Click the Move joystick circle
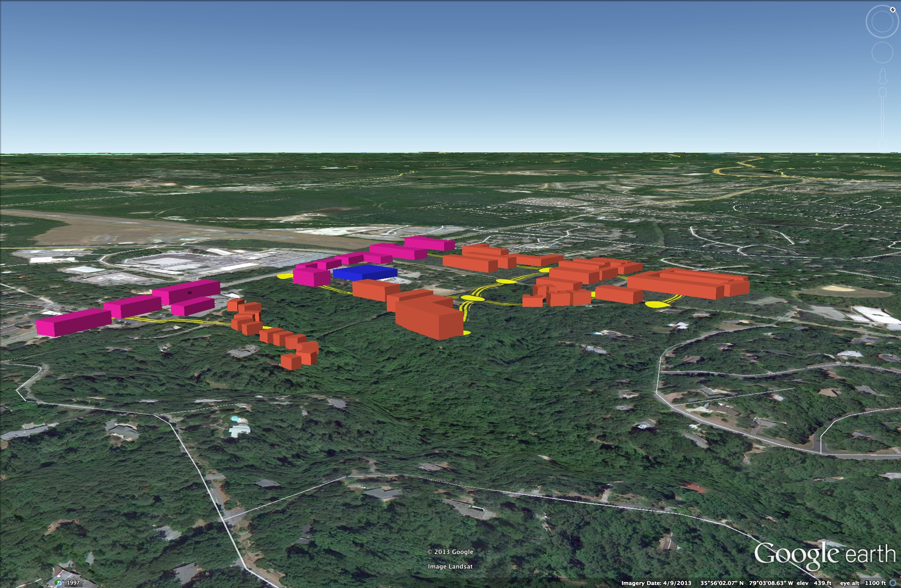 pyautogui.click(x=882, y=53)
